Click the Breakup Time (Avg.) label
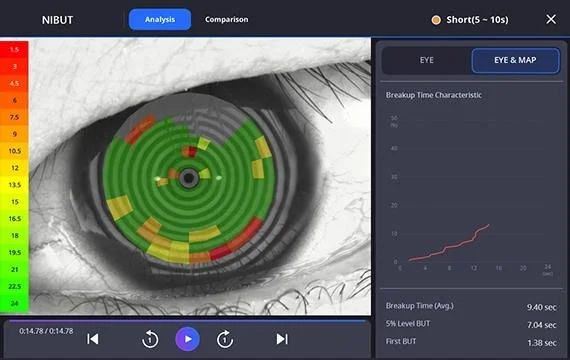570x360 pixels. 420,306
